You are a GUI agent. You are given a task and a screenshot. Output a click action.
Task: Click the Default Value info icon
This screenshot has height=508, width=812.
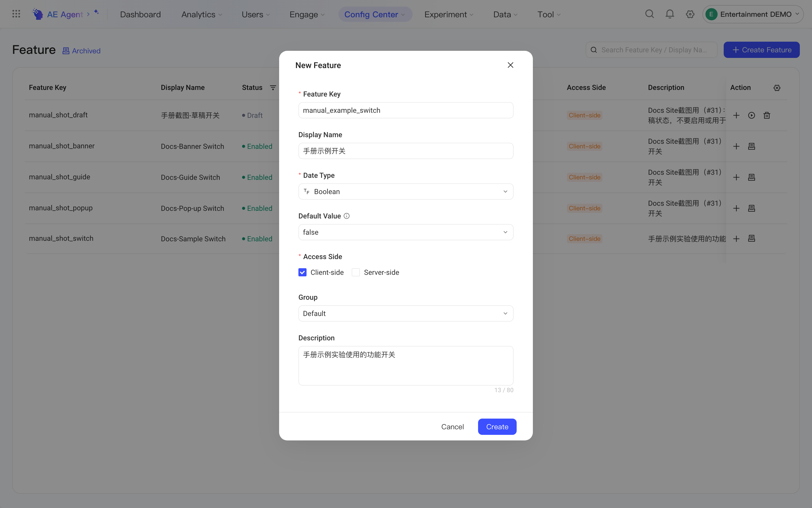347,216
